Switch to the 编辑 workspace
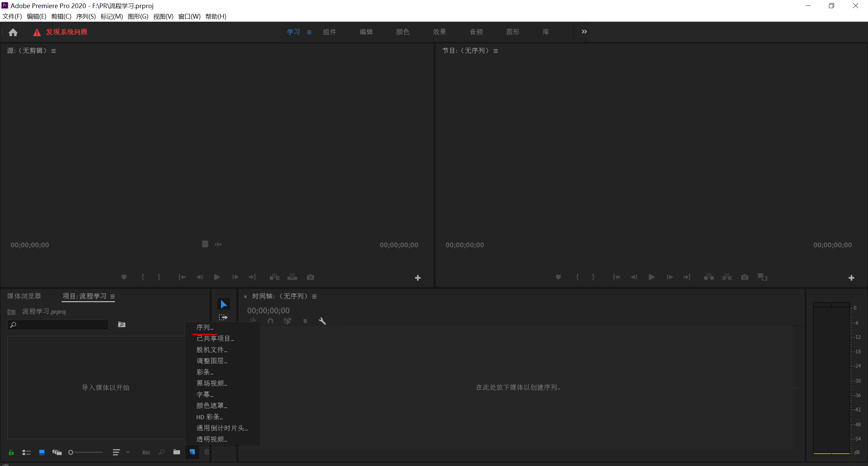The width and height of the screenshot is (868, 466). [366, 32]
